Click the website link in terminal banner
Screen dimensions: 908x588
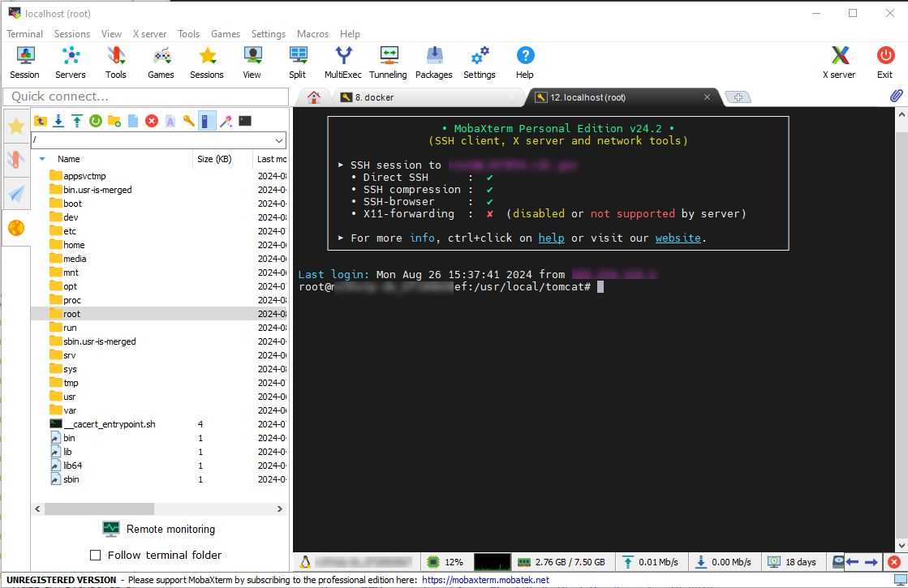click(x=678, y=238)
